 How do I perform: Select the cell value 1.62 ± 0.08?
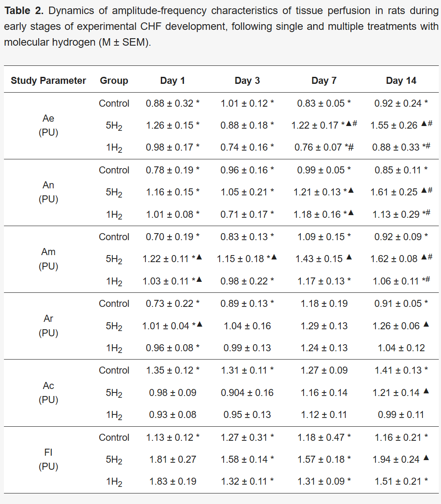tap(396, 259)
